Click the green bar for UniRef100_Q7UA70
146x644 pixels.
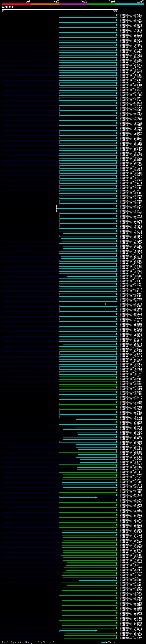88,376
